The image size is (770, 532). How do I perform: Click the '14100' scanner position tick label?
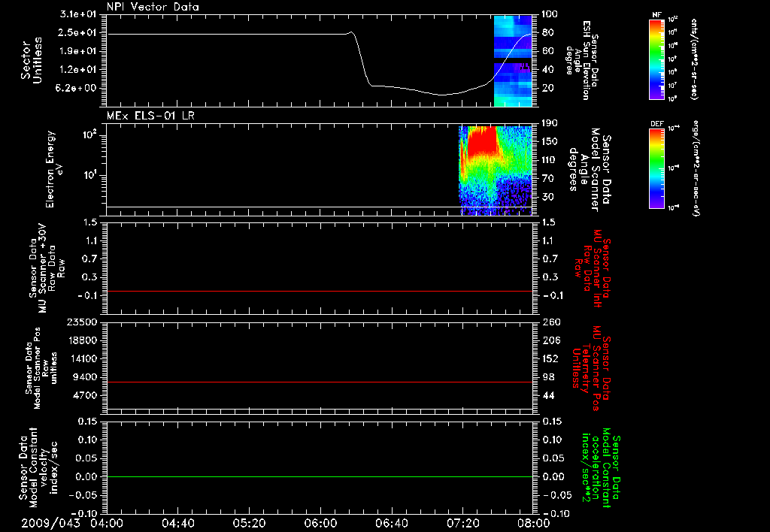click(81, 358)
